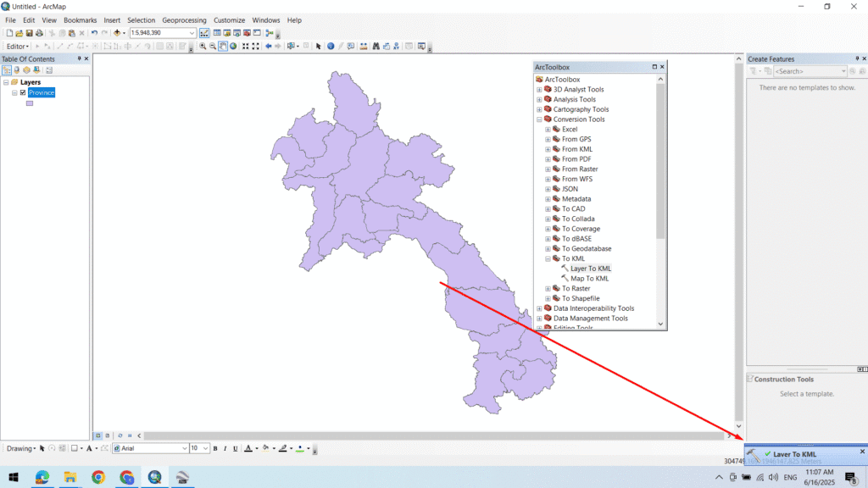Screen dimensions: 868x488
Task: Expand the To Shapefile toolset
Action: tap(548, 298)
